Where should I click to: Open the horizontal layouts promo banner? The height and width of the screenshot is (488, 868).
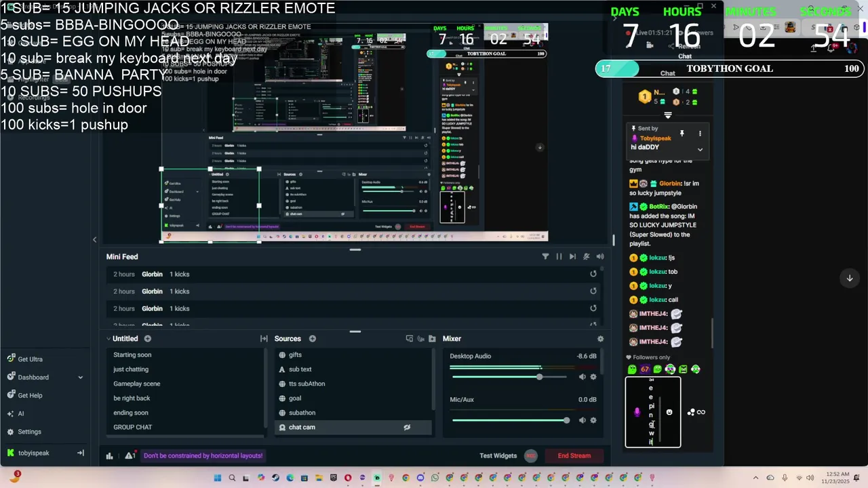(203, 455)
